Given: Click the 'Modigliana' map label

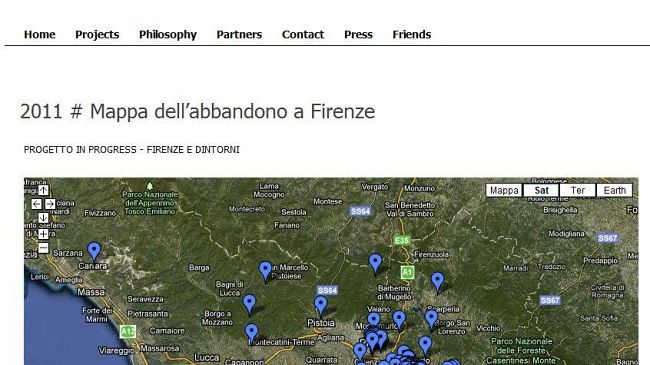Looking at the screenshot, I should [x=566, y=234].
